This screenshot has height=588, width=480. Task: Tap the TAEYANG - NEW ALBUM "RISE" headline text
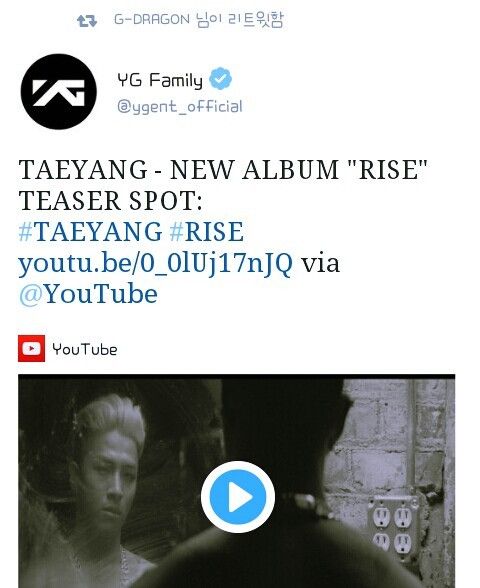click(x=223, y=170)
